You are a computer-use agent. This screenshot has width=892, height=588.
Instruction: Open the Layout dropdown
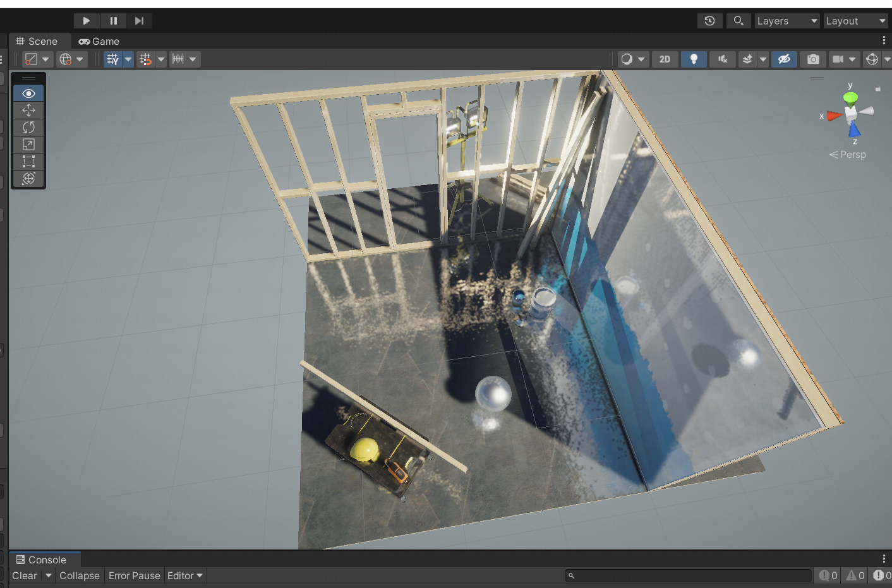pos(855,20)
